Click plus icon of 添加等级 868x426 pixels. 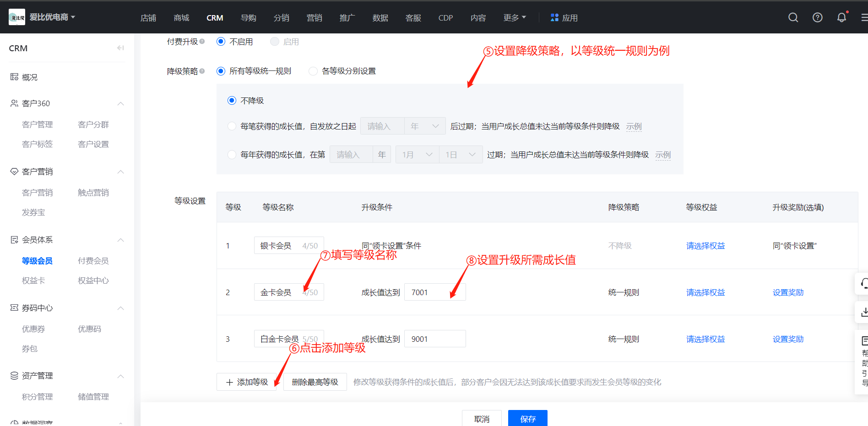click(x=230, y=382)
